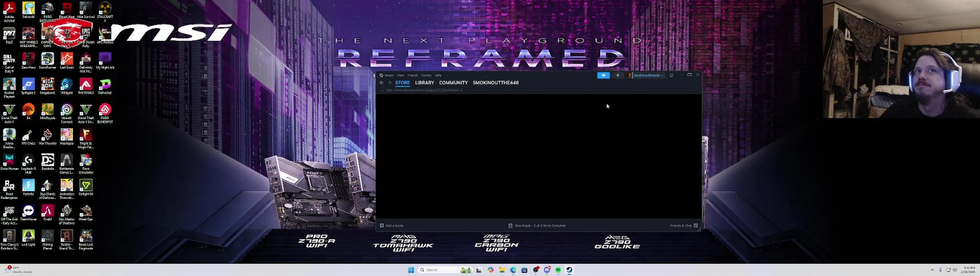Open Spotify from the taskbar

[x=558, y=270]
